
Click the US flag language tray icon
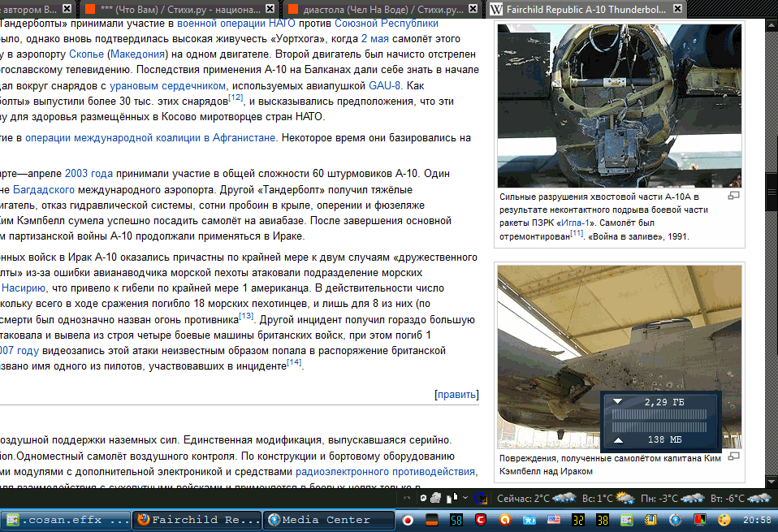pos(555,520)
